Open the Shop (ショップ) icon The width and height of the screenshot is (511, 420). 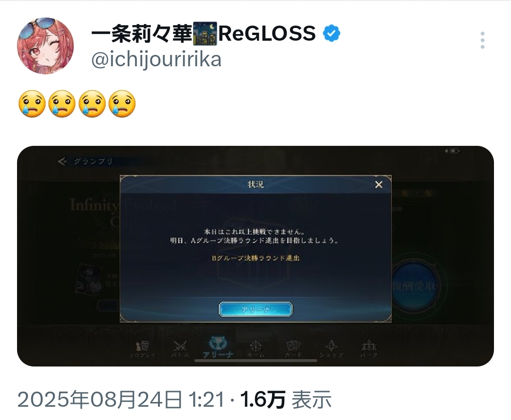pyautogui.click(x=331, y=349)
